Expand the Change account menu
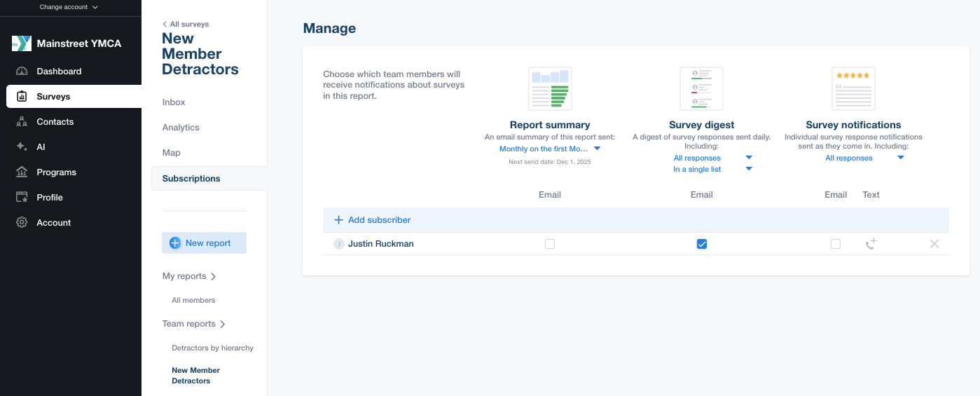This screenshot has width=980, height=396. [69, 7]
